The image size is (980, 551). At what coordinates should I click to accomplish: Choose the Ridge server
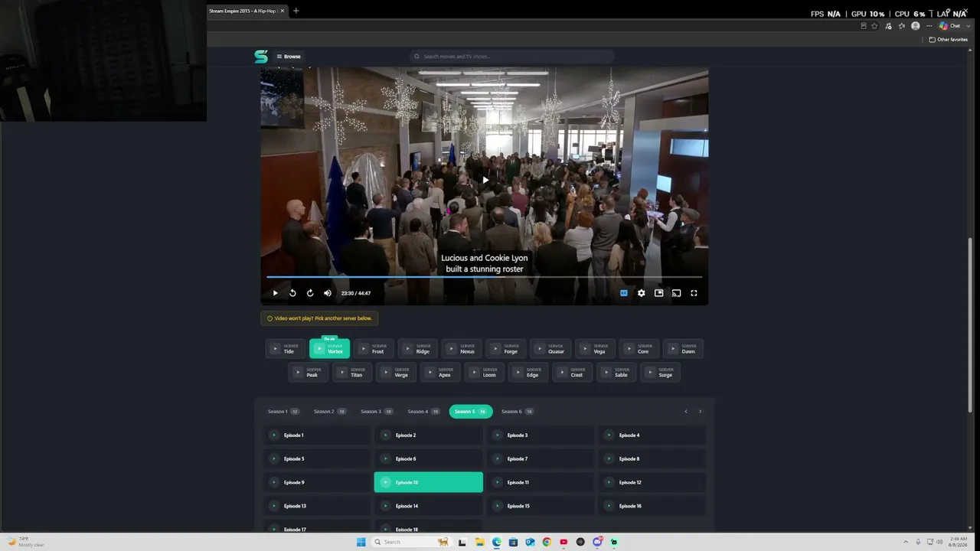418,349
